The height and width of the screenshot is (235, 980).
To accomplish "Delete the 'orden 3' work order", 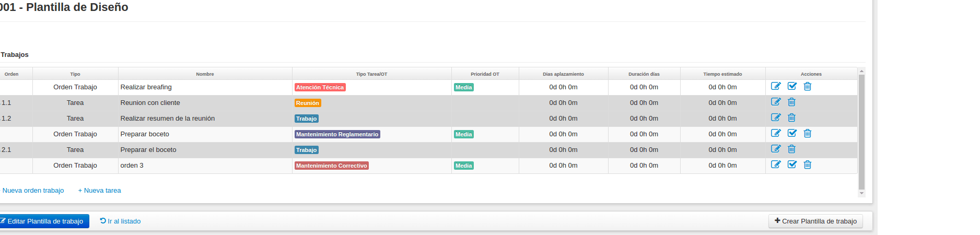I will point(807,164).
